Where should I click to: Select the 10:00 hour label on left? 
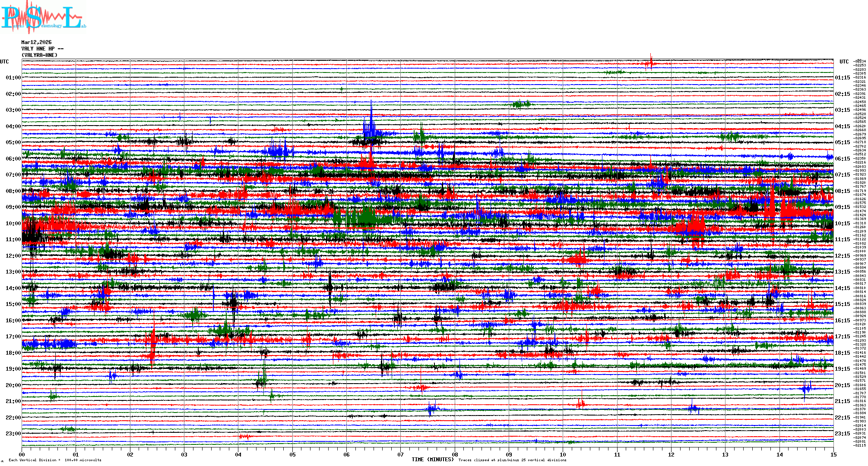coord(13,224)
